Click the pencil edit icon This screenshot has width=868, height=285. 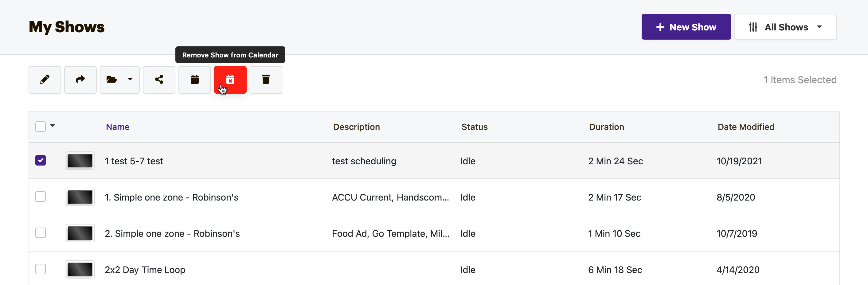[45, 80]
